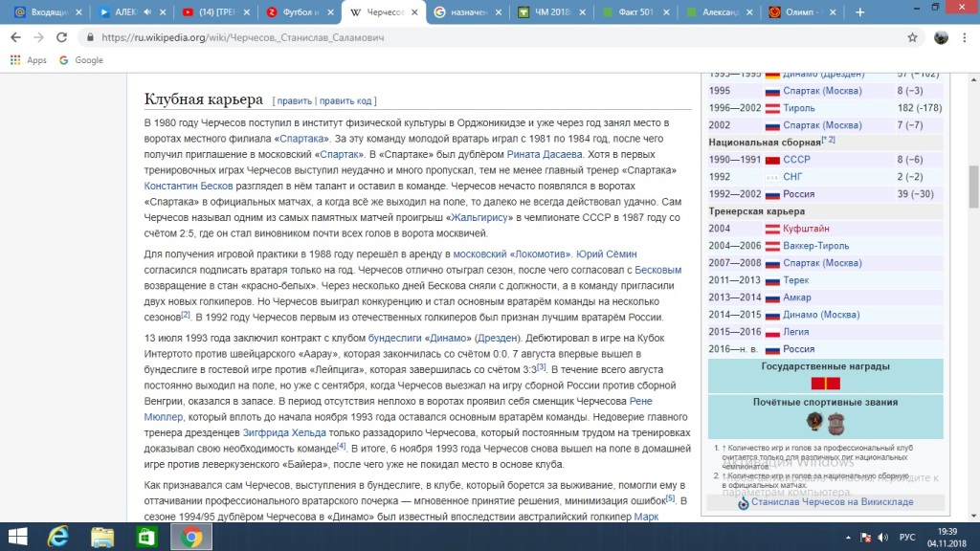Screen dimensions: 980x551
Task: Bookmark this page with the star icon
Action: (912, 37)
